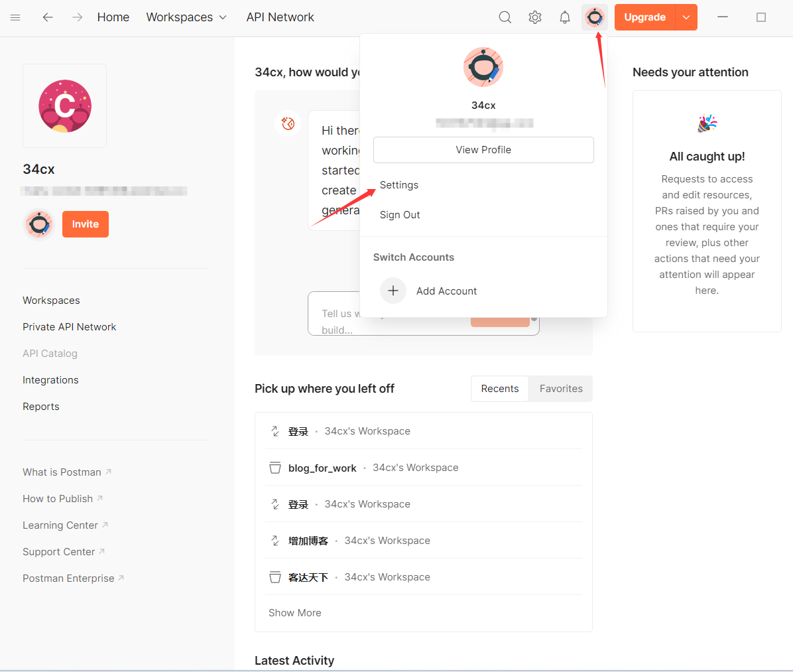Screen dimensions: 793x672
Task: Switch to the Recents tab
Action: 500,389
